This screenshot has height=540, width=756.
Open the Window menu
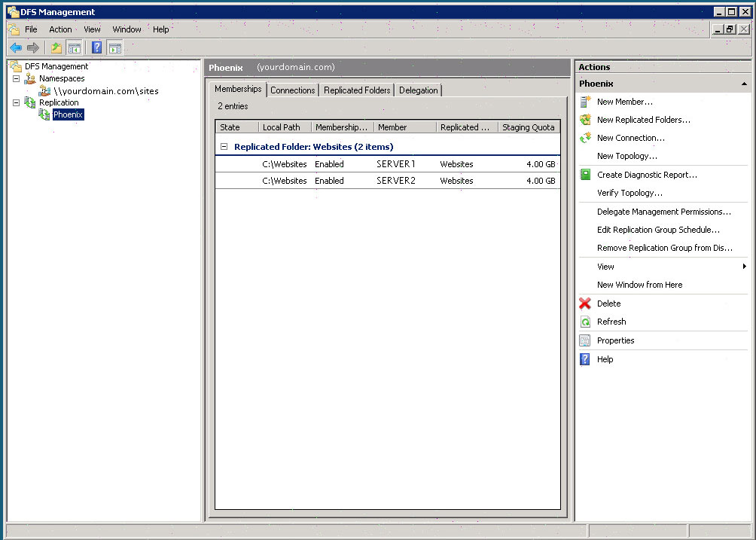pos(127,29)
